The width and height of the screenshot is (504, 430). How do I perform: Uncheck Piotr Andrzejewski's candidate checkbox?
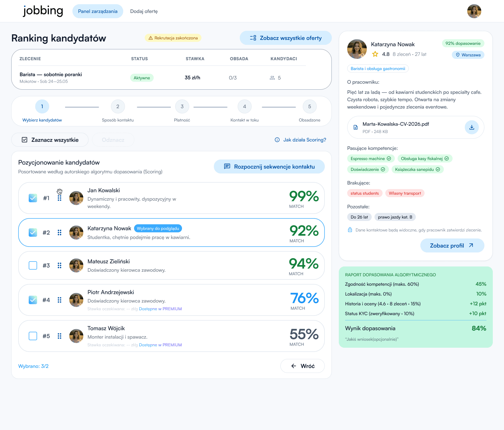pos(33,300)
